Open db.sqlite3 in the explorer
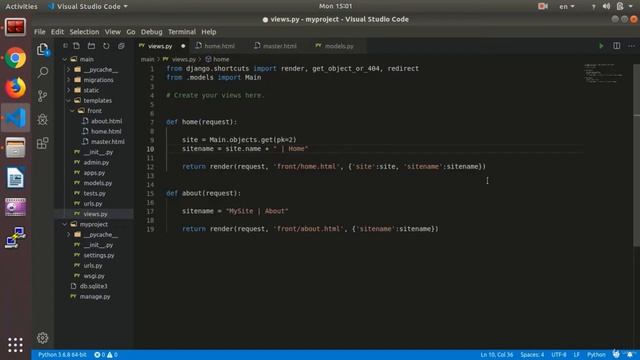Screen dimensions: 640x360 (x=93, y=286)
